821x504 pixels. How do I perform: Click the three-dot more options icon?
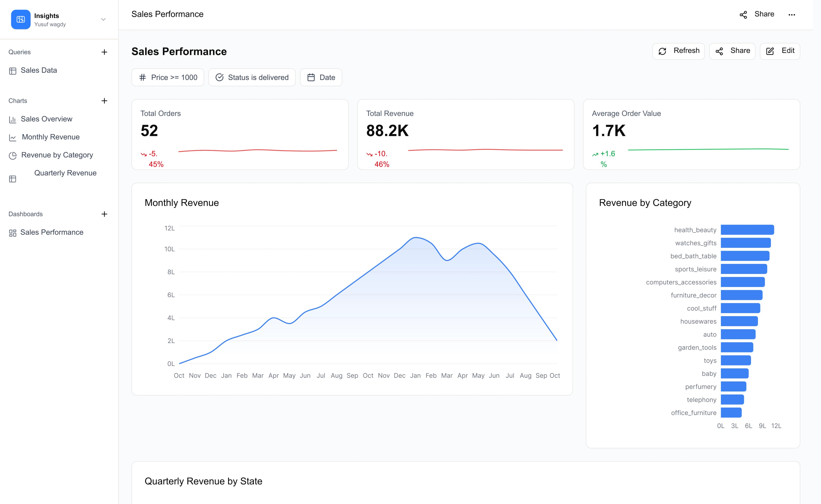(791, 15)
